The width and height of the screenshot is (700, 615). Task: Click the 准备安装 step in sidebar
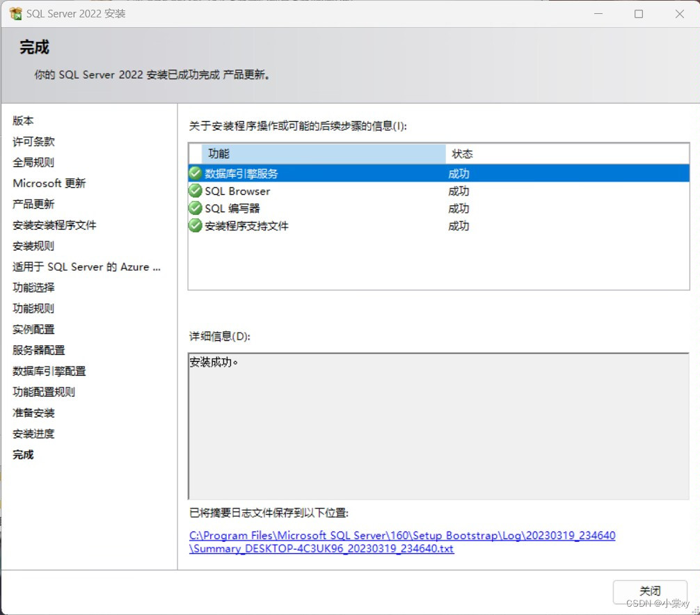tap(33, 413)
